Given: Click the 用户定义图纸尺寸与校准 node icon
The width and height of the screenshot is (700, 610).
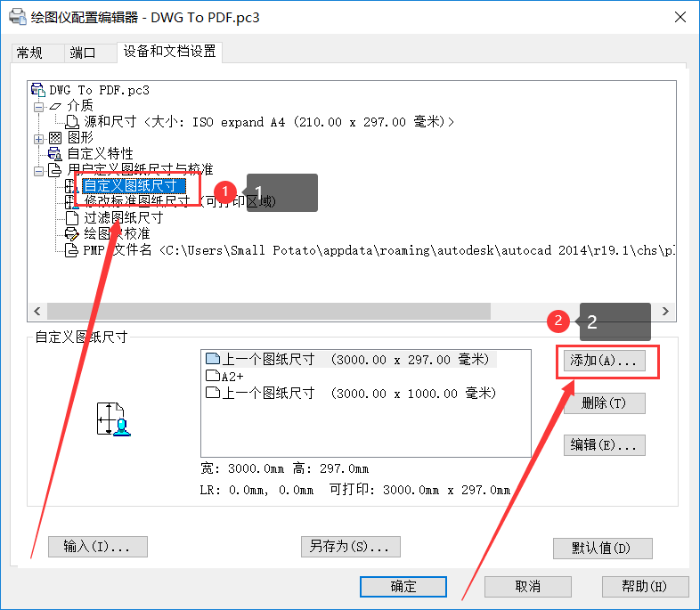Looking at the screenshot, I should pyautogui.click(x=55, y=170).
